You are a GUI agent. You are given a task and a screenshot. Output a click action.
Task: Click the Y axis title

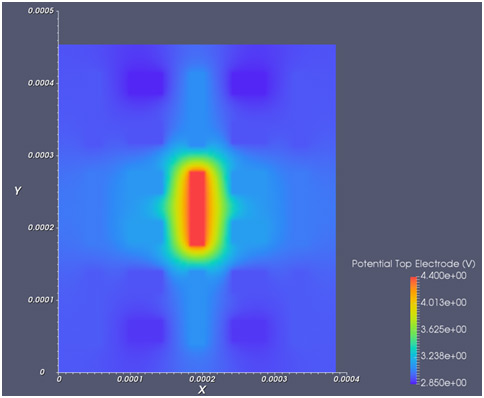click(18, 191)
